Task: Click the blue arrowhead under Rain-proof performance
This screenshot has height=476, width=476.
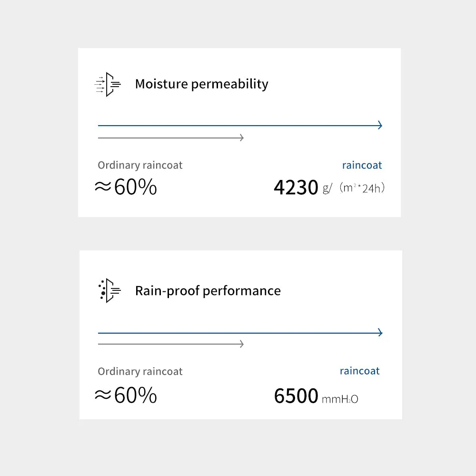Action: (x=380, y=332)
